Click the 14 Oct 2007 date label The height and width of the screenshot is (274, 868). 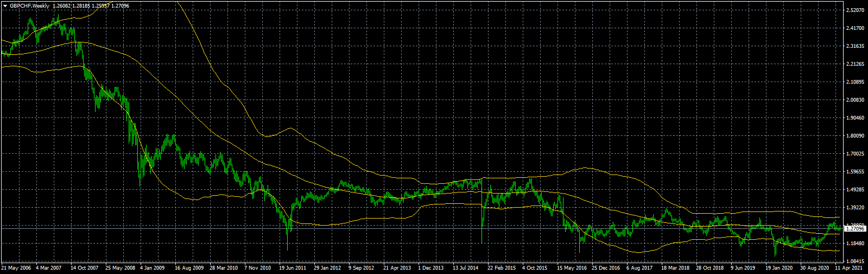[x=85, y=268]
